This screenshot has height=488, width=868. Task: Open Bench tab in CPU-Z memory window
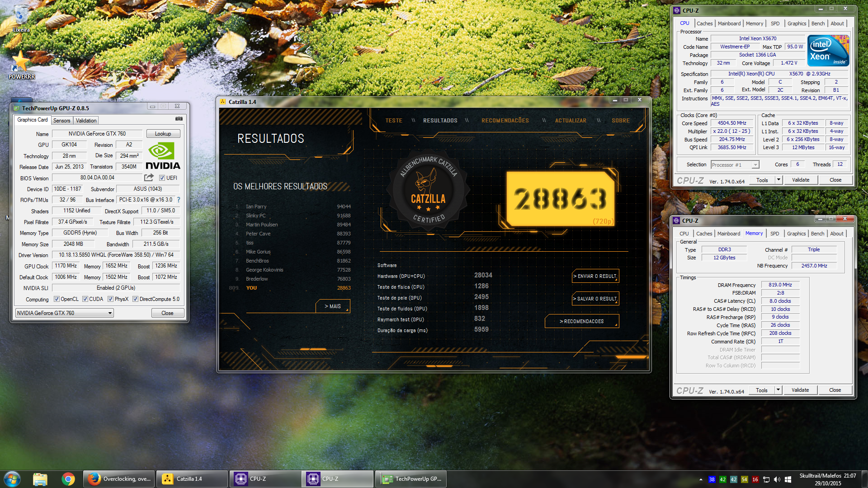click(x=817, y=234)
